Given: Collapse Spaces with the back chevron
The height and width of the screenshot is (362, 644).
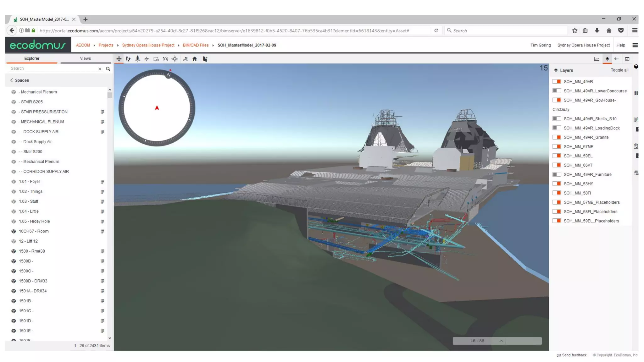Looking at the screenshot, I should (12, 80).
